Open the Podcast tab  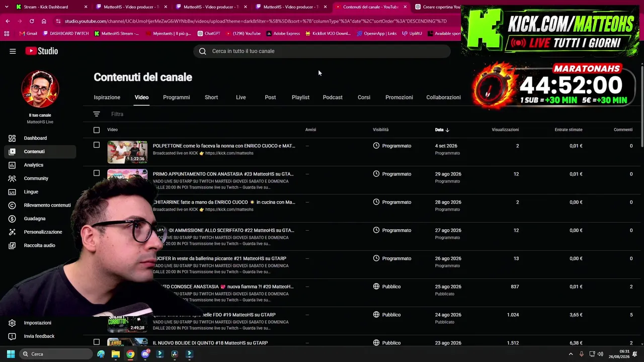[x=333, y=98]
